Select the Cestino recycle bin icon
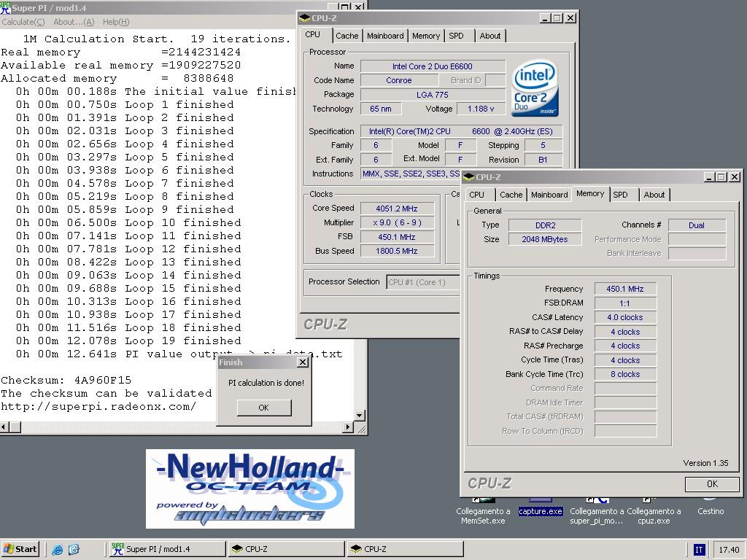This screenshot has height=560, width=747. (x=711, y=507)
